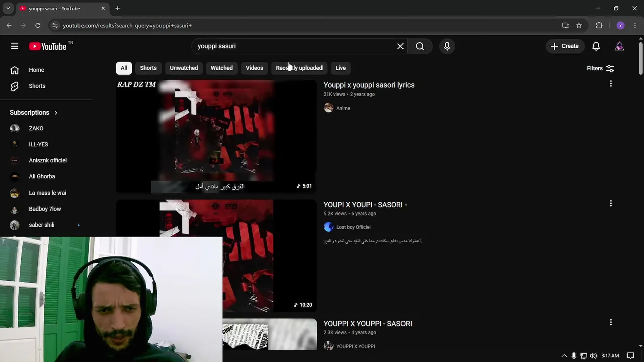Image resolution: width=644 pixels, height=362 pixels.
Task: Open browser Extensions puzzle icon
Action: point(599,25)
